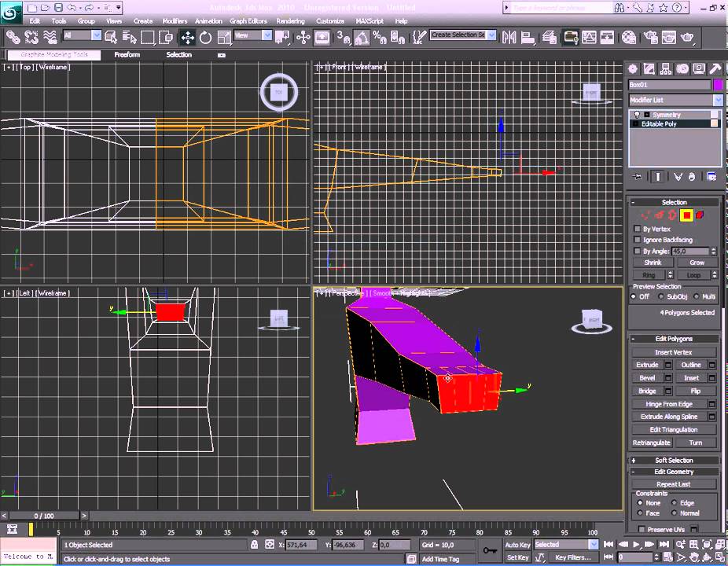Switch to the Freeform ribbon tab
The width and height of the screenshot is (728, 566).
pos(127,54)
